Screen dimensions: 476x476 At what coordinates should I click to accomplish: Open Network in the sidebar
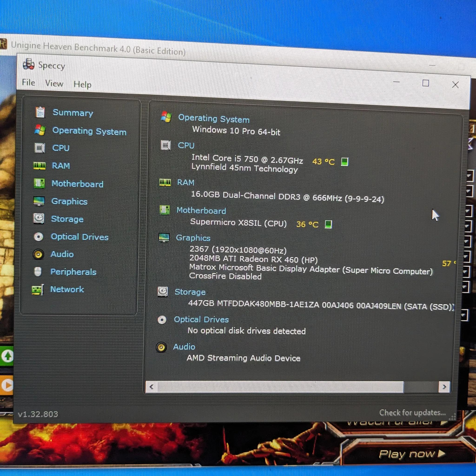pos(67,290)
